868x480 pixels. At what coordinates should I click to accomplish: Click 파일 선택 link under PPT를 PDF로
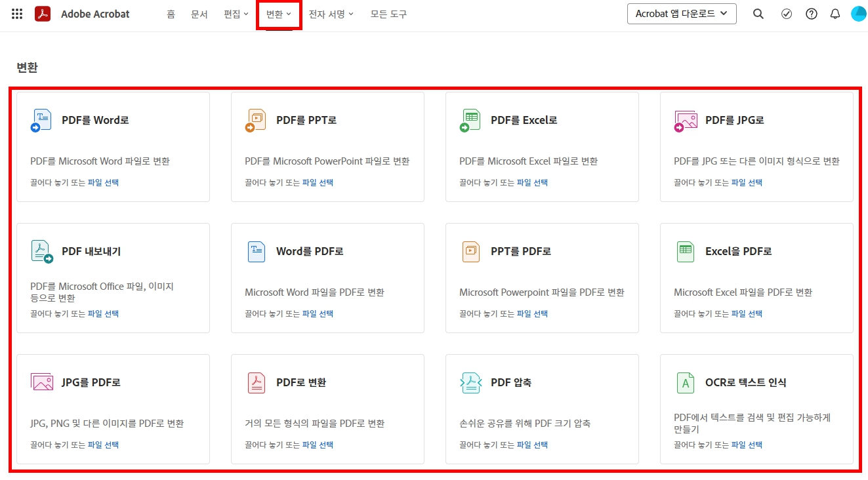point(533,313)
